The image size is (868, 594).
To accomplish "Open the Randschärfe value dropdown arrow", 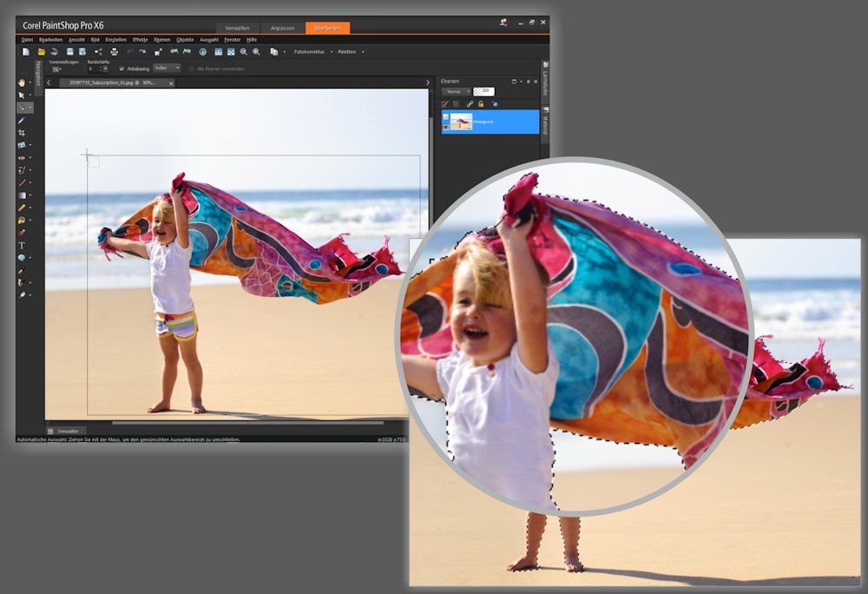I will tap(106, 69).
